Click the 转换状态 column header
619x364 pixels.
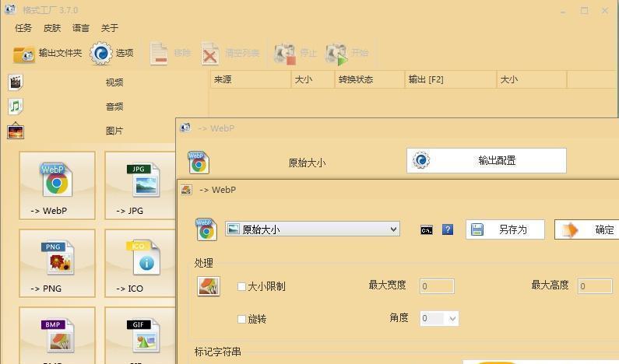pos(370,79)
